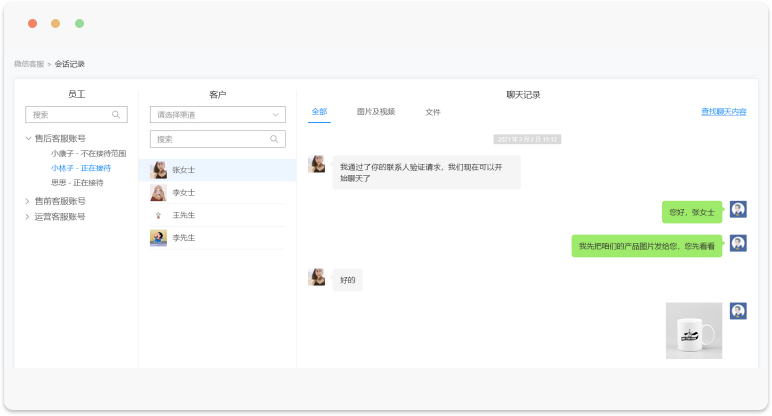Expand the 售前客服账号 tree group
Screen dimensions: 772x416
[x=29, y=201]
